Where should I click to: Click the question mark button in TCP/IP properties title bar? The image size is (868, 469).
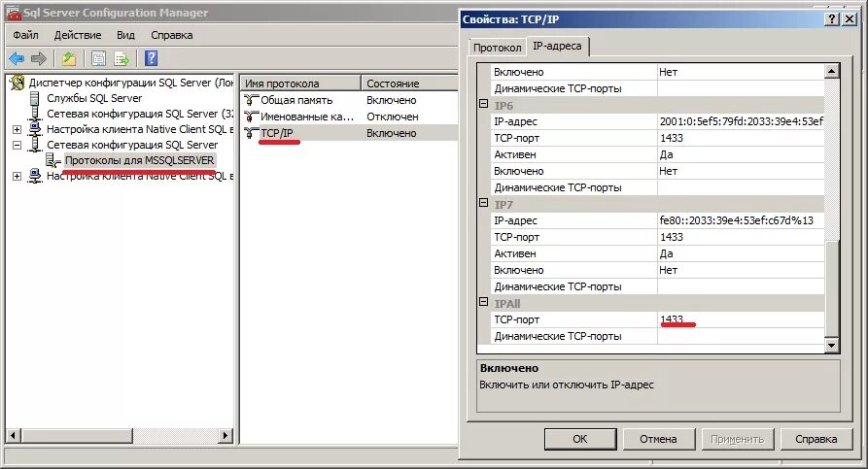tap(832, 19)
